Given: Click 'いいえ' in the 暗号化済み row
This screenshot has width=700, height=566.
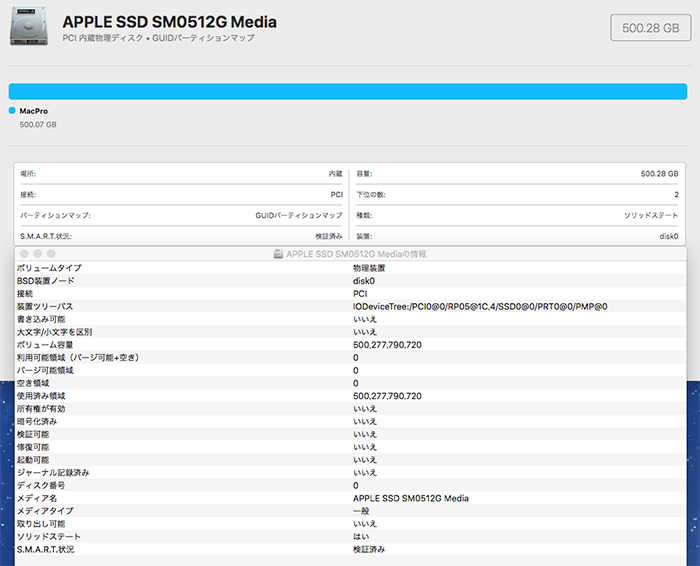Looking at the screenshot, I should (365, 421).
